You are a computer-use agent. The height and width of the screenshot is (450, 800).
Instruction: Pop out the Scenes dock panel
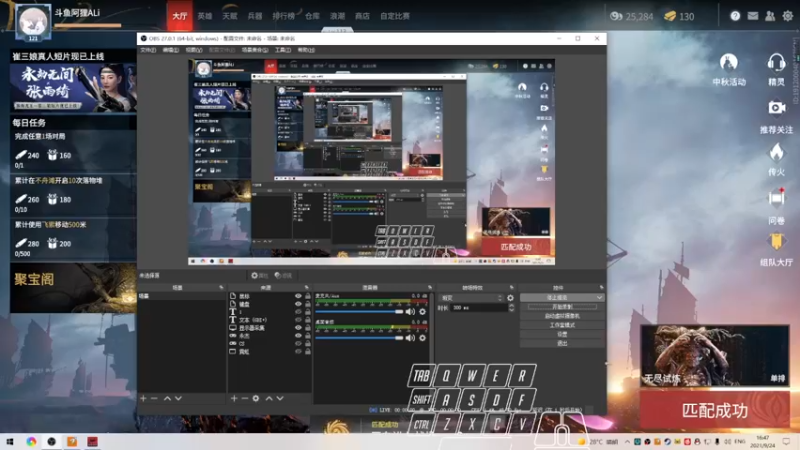(x=221, y=288)
